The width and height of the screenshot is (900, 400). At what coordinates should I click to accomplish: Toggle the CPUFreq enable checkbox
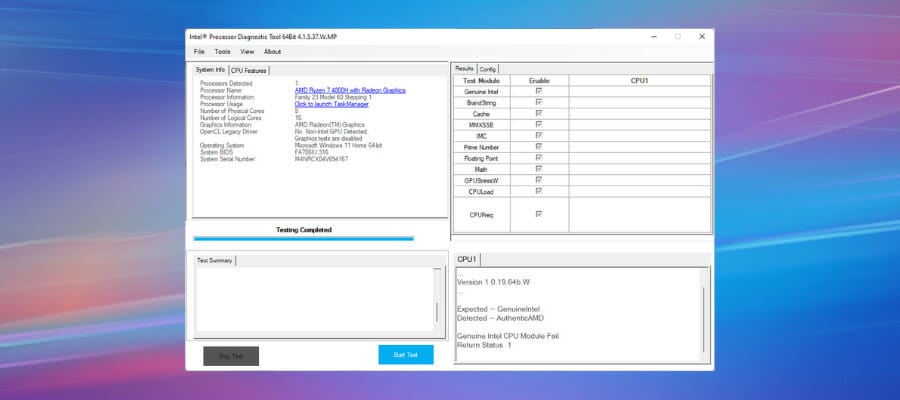(x=539, y=214)
